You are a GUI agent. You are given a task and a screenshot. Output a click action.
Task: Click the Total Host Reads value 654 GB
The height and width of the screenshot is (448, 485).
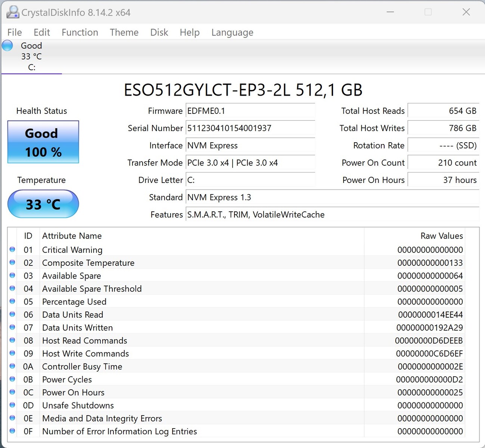tap(443, 111)
